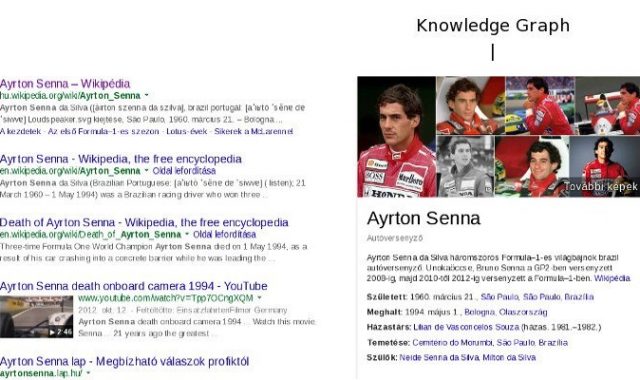The image size is (640, 380).
Task: Click the 'Született:' label
Action: (x=387, y=297)
